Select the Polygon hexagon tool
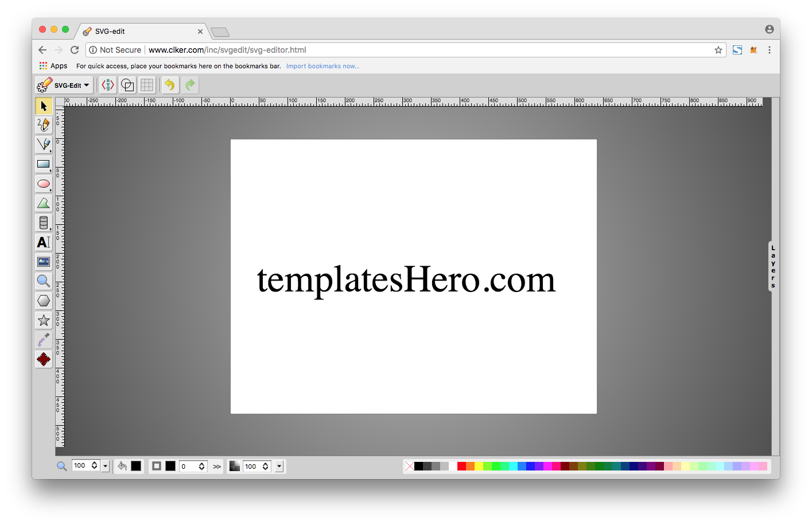The width and height of the screenshot is (812, 525). pos(44,301)
